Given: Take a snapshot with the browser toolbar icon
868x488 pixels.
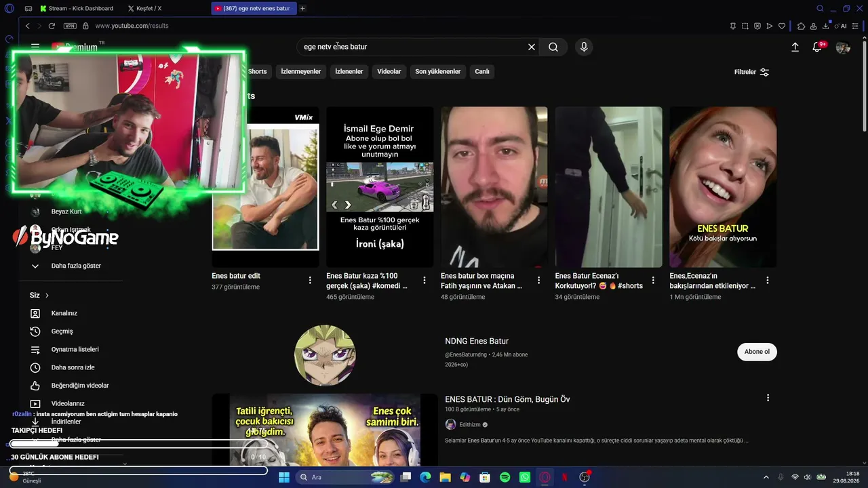Looking at the screenshot, I should point(745,26).
